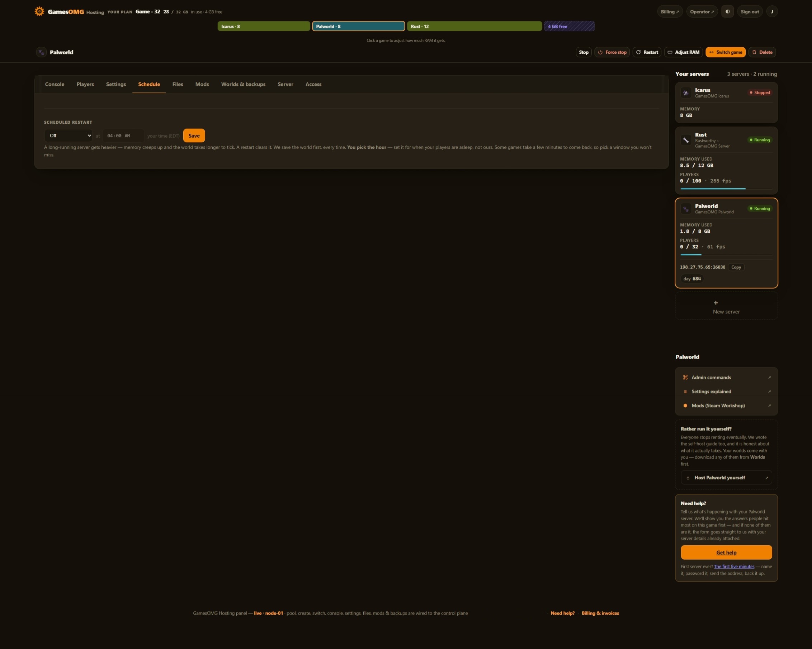Select the Rust · 12 RAM segment
Viewport: 812px width, 649px height.
[x=475, y=26]
